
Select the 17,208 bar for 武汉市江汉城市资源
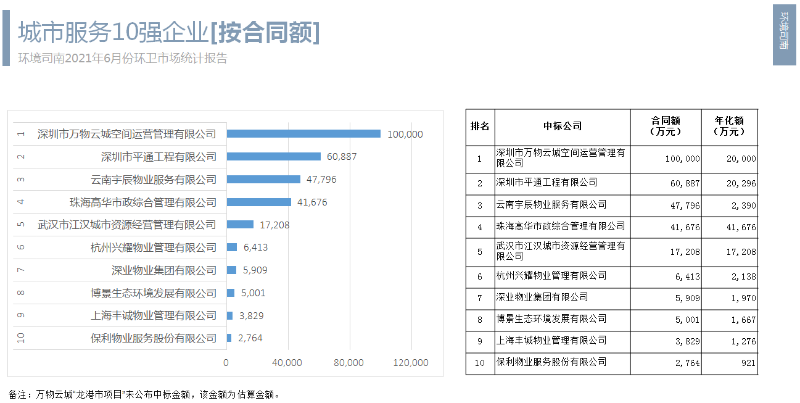[240, 224]
